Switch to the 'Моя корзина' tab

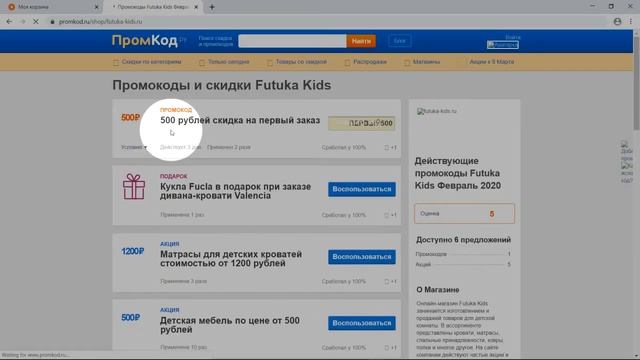(x=51, y=7)
